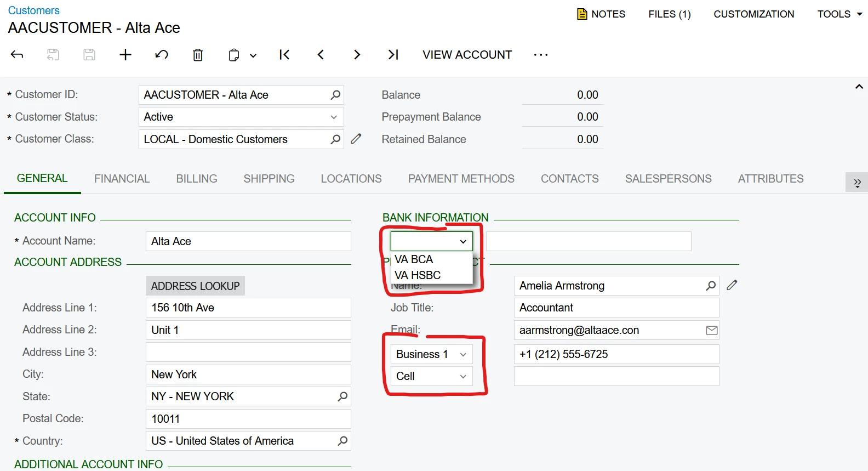Switch to the SHIPPING tab
This screenshot has height=471, width=868.
pyautogui.click(x=269, y=179)
